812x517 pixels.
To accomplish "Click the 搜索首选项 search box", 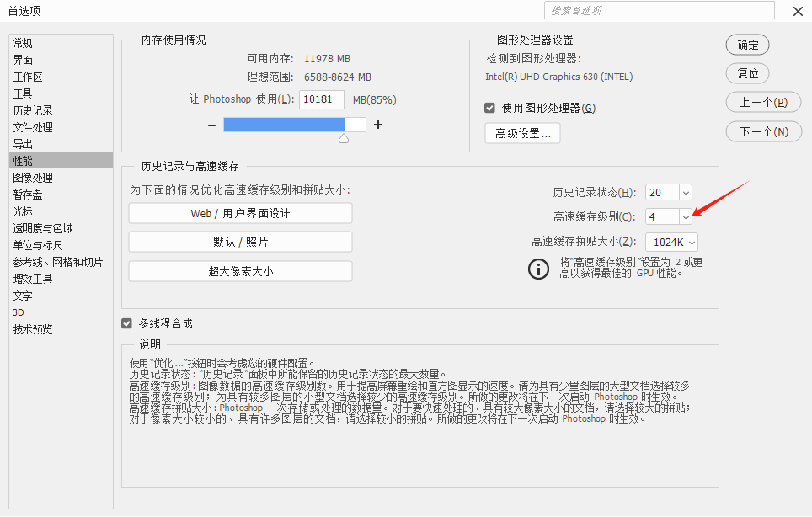I will [x=659, y=10].
